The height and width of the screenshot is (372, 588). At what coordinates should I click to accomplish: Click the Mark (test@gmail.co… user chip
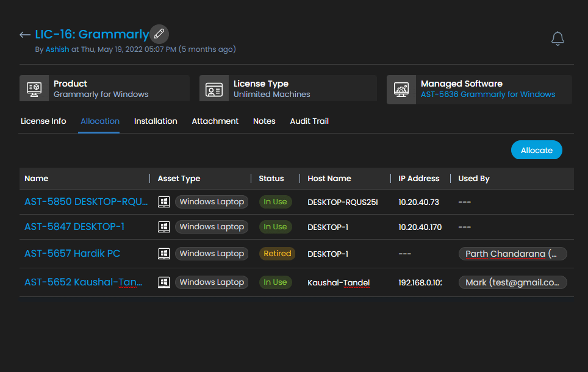[x=512, y=282]
